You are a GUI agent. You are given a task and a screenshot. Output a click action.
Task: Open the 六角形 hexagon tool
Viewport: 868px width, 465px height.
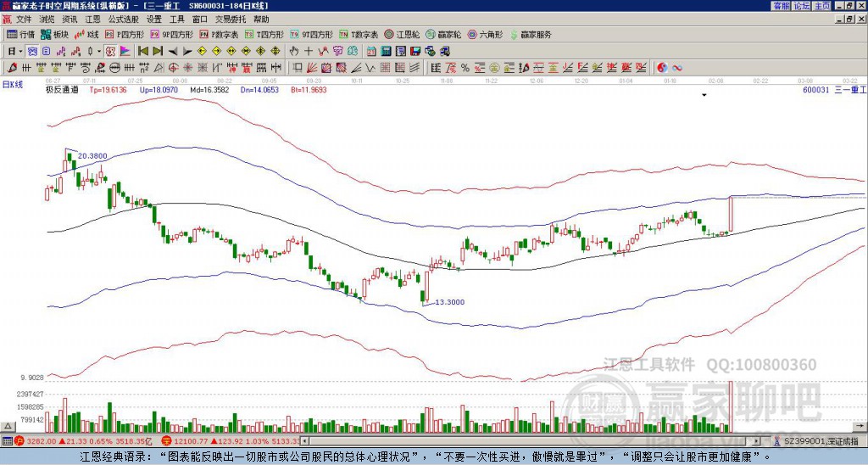click(485, 34)
